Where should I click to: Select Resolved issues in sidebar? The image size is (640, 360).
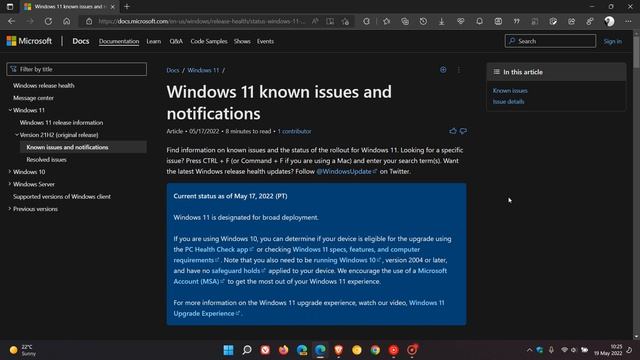click(47, 160)
